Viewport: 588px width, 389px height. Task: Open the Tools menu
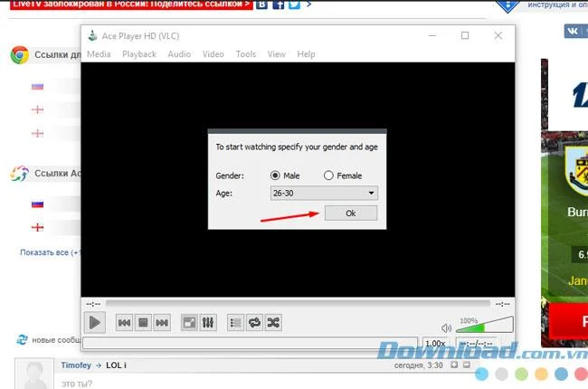(246, 54)
